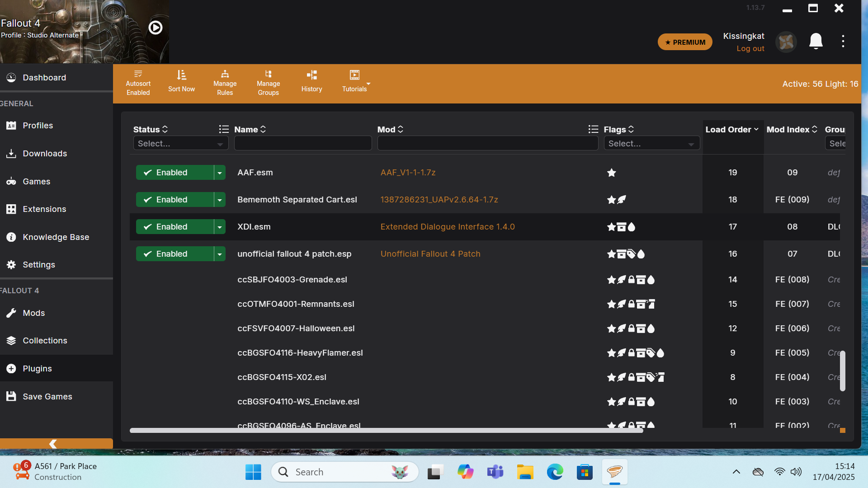Image resolution: width=868 pixels, height=488 pixels.
Task: Open the three-dot menu in the header
Action: click(843, 42)
